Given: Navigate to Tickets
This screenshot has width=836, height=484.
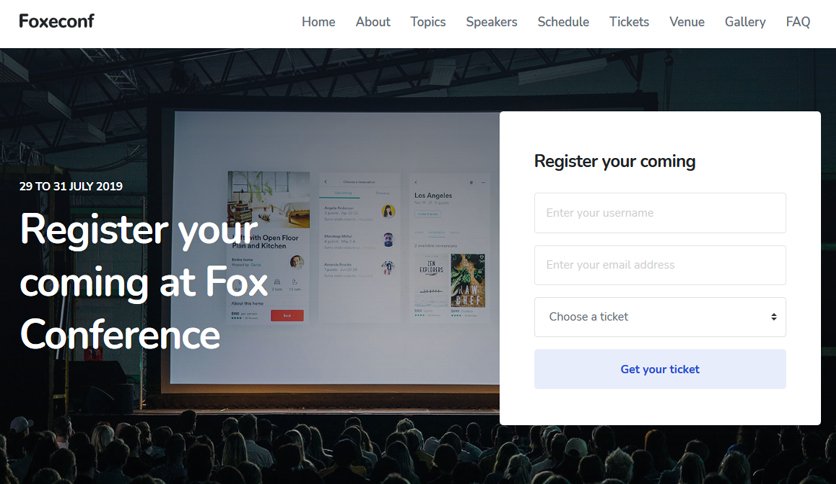Looking at the screenshot, I should point(629,22).
